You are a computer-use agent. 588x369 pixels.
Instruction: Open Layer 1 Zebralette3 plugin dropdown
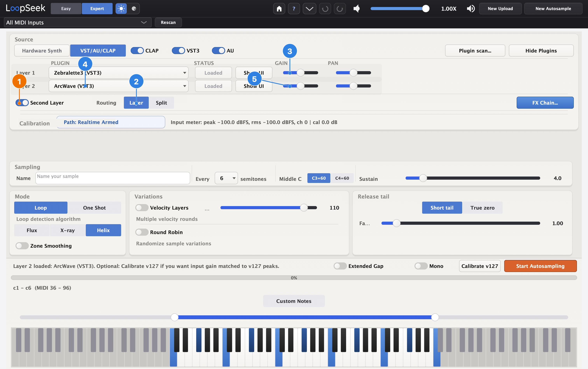click(x=119, y=73)
